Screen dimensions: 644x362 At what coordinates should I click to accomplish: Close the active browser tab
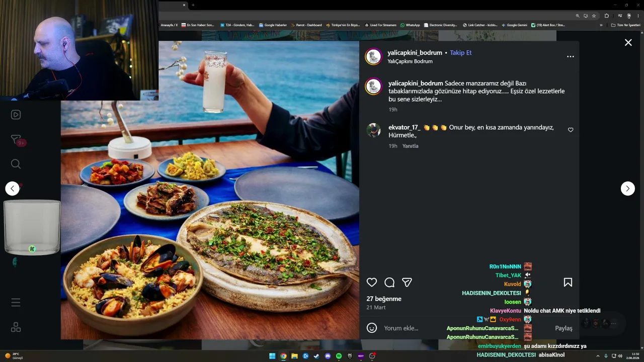(184, 5)
